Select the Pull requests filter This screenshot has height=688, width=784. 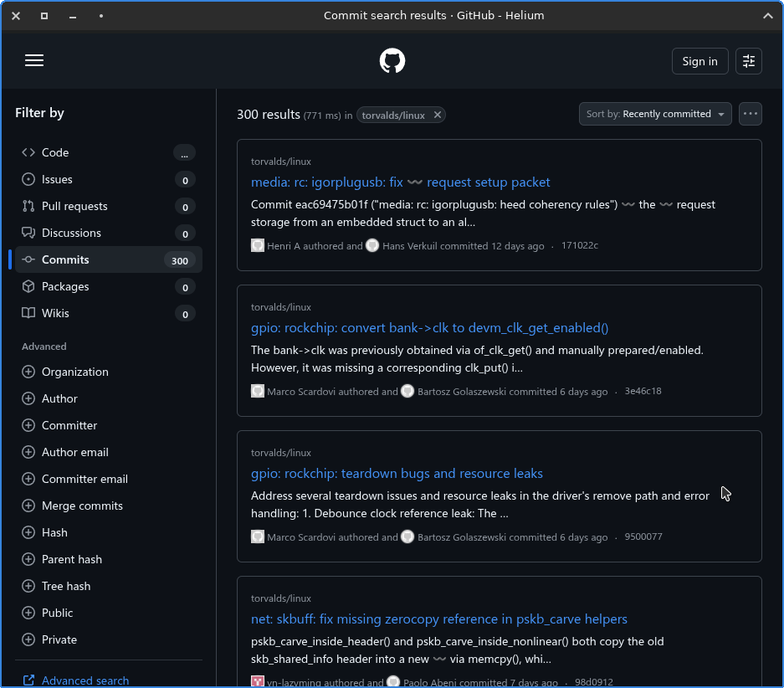tap(109, 206)
